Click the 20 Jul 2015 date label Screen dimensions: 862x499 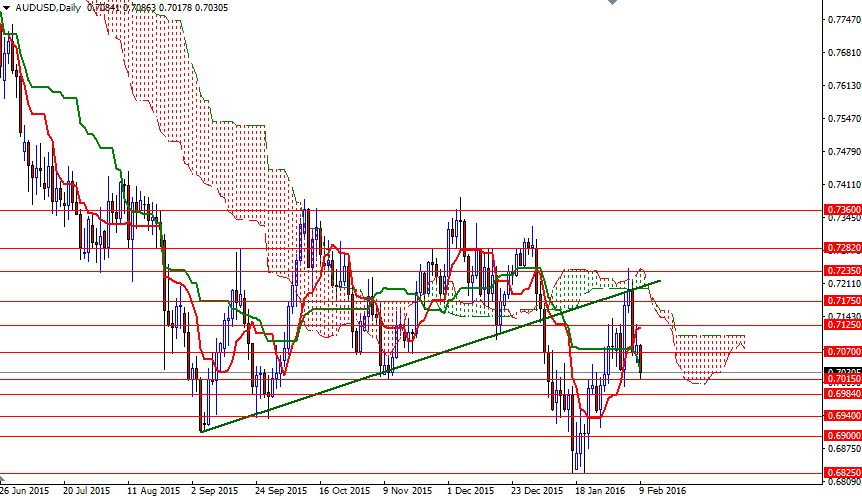click(x=86, y=490)
